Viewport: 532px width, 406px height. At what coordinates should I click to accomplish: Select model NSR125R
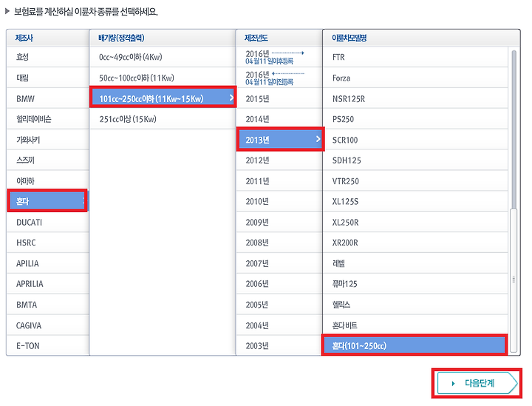pos(415,98)
